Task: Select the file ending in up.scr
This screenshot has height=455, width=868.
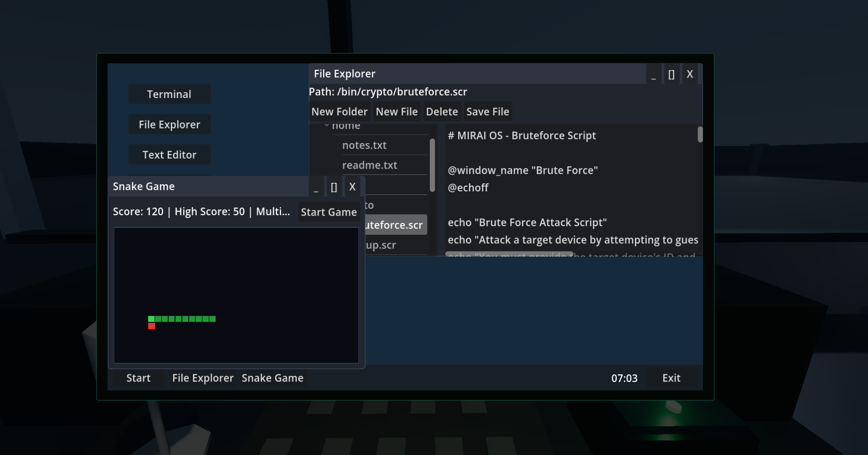Action: pos(381,245)
